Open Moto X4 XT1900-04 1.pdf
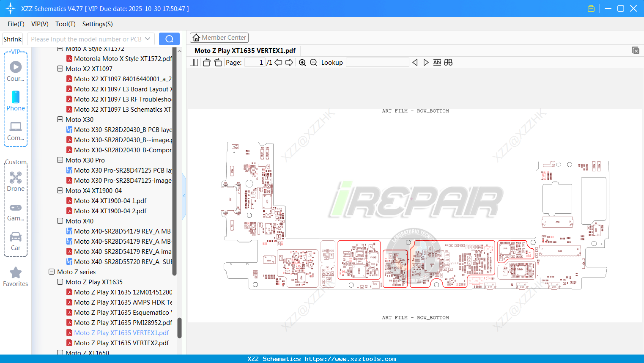 coord(107,201)
